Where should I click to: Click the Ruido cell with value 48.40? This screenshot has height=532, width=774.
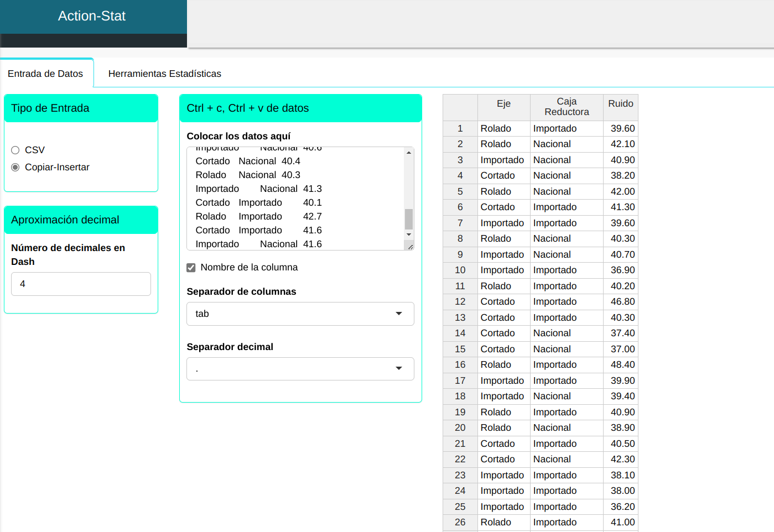point(622,364)
